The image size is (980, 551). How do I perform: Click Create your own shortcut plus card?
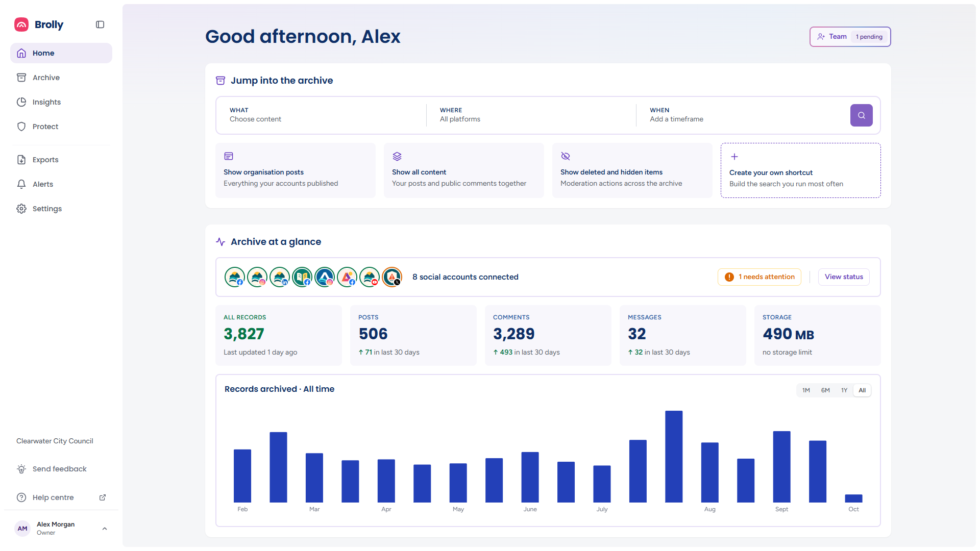click(801, 170)
